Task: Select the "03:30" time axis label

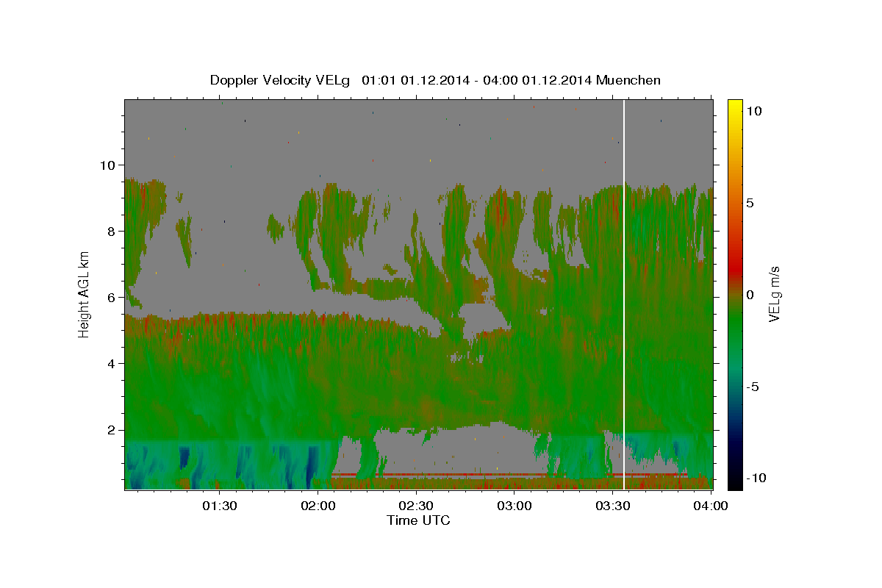Action: [613, 506]
